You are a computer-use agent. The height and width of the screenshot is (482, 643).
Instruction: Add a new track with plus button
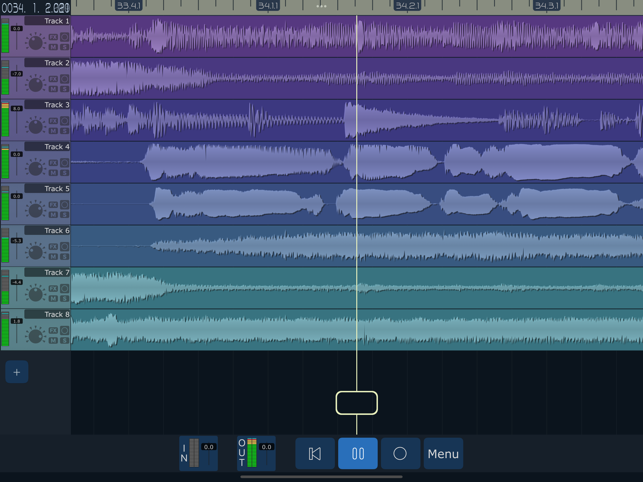tap(16, 372)
